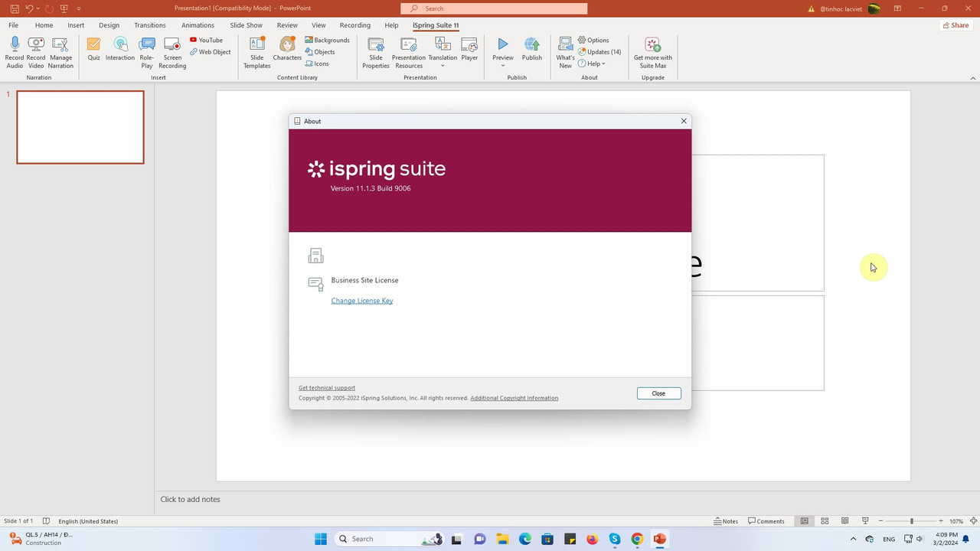Open Objects library
The height and width of the screenshot is (551, 980).
[x=320, y=52]
